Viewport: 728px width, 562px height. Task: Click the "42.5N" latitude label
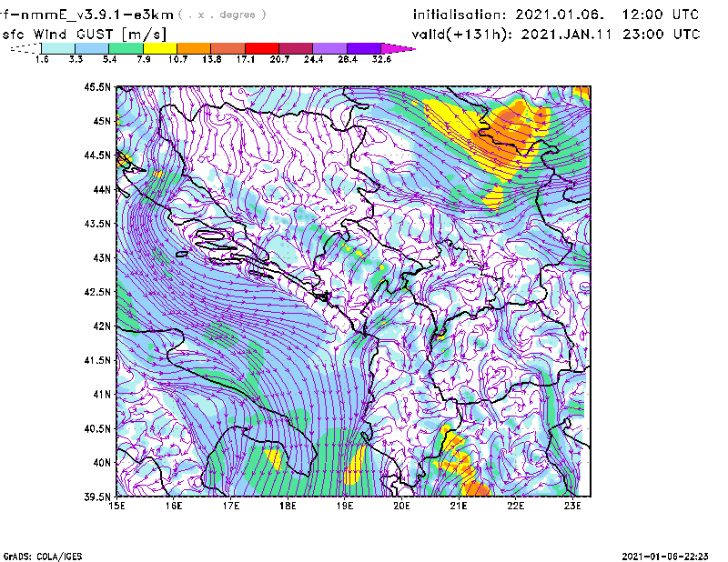97,292
